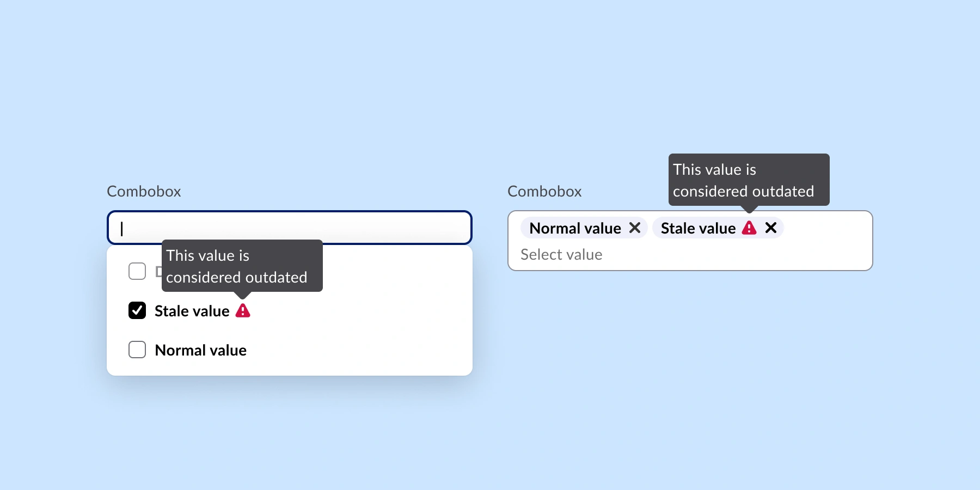Remove the Stale value chip with its X
Image resolution: width=980 pixels, height=490 pixels.
tap(771, 228)
